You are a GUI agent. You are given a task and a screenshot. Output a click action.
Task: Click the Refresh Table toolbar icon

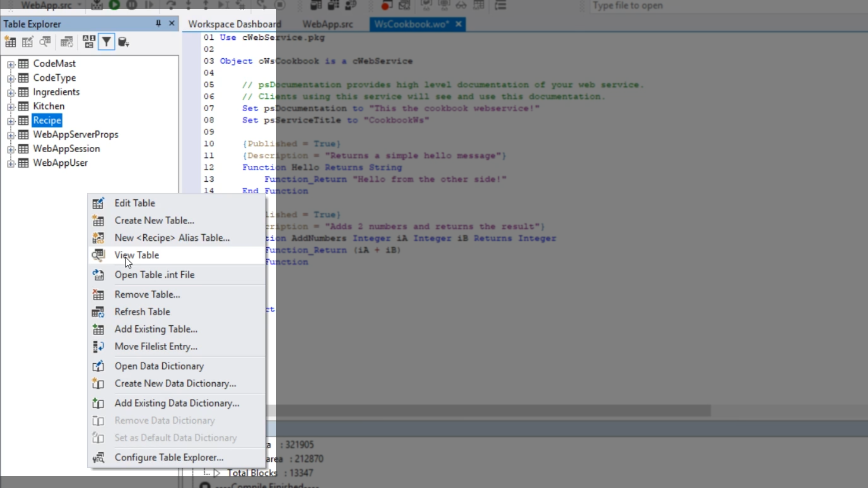tap(66, 42)
